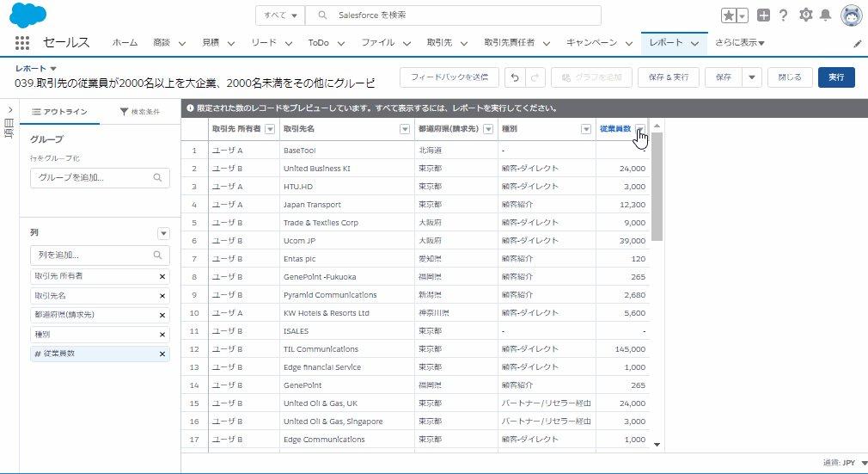Remove the 従業員数 column from list

162,354
